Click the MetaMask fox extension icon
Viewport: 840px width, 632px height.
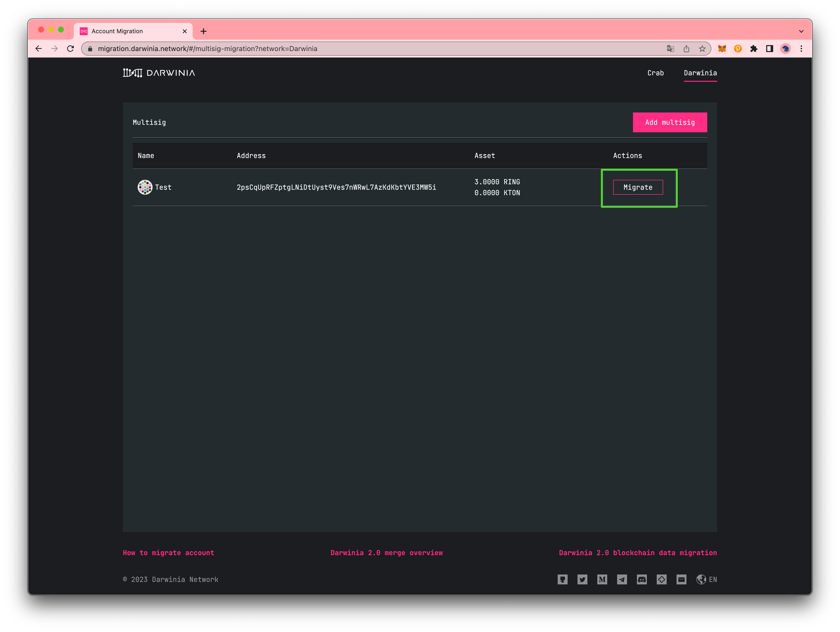722,49
